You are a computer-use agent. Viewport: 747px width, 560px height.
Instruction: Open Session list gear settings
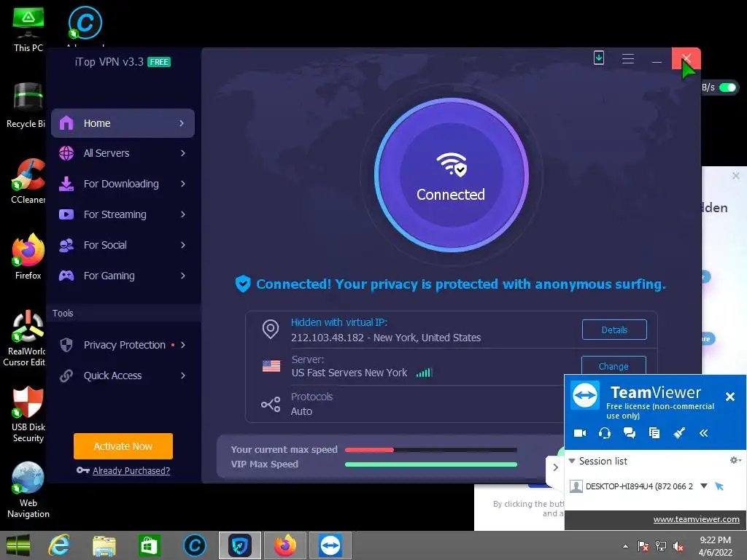click(735, 460)
